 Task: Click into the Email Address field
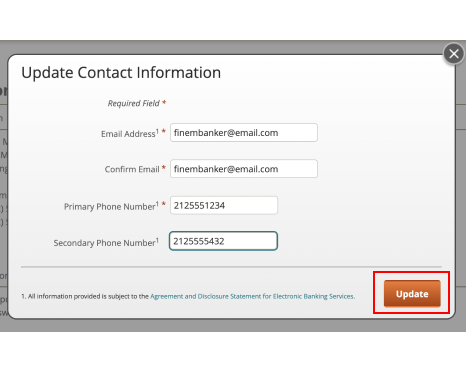[244, 133]
